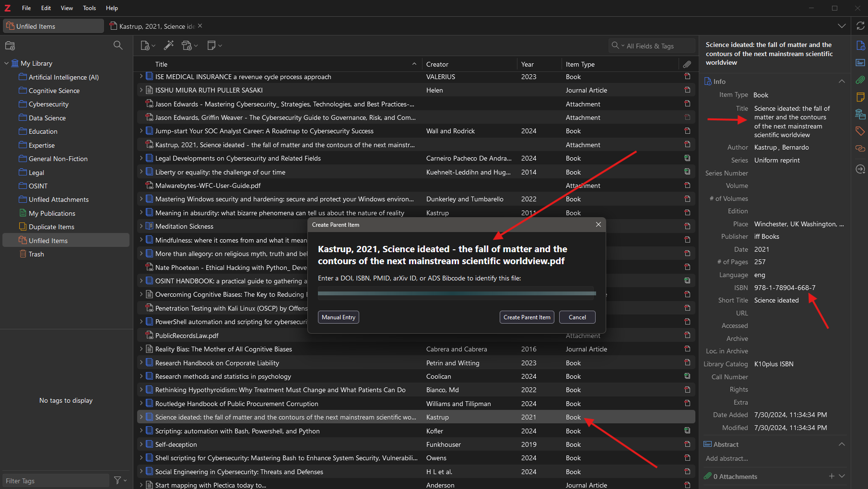Open the Help menu
The image size is (868, 489).
click(112, 8)
